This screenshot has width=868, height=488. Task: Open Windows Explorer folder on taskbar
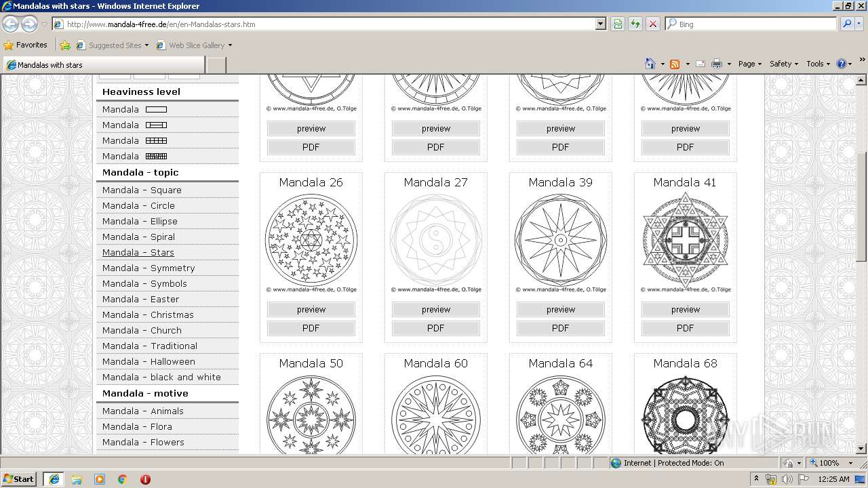coord(77,479)
